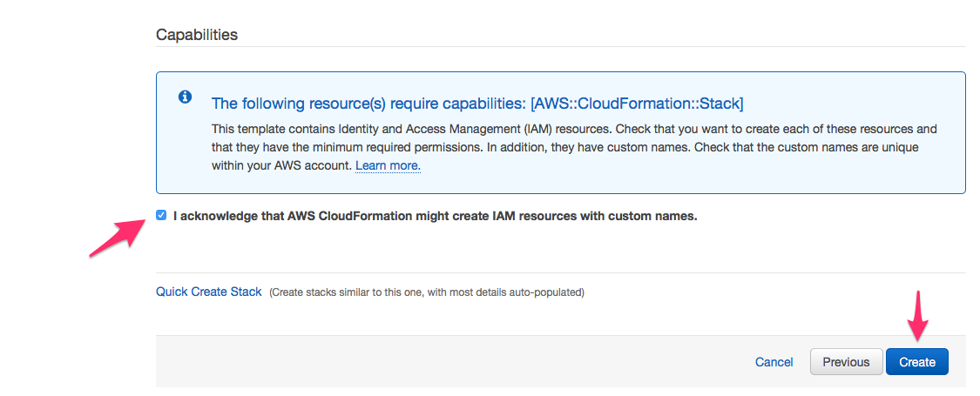Toggle the IAM acknowledgment checkbox
This screenshot has width=980, height=396.
[162, 216]
